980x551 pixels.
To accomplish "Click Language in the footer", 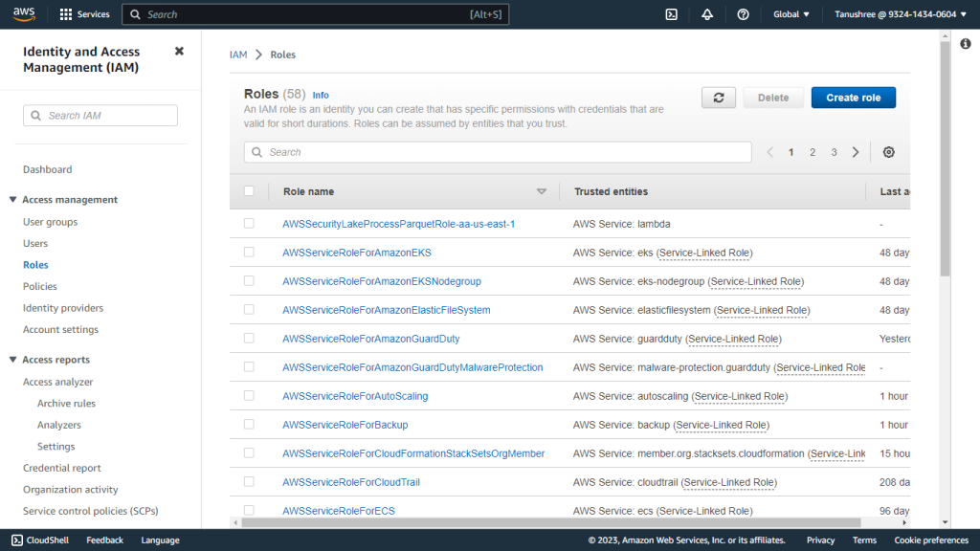I will pyautogui.click(x=160, y=540).
